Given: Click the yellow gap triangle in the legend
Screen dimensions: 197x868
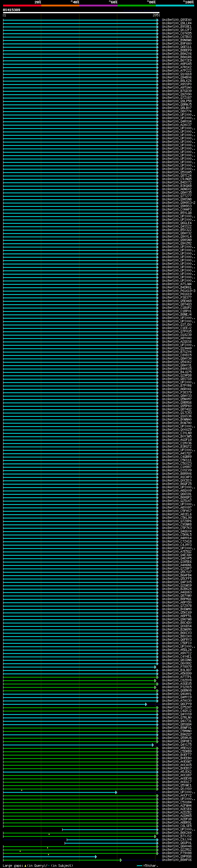Looking at the screenshot, I should [25, 865].
